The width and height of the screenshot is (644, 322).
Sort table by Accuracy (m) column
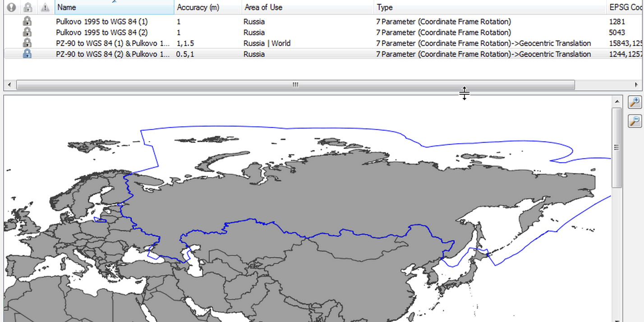pyautogui.click(x=208, y=7)
